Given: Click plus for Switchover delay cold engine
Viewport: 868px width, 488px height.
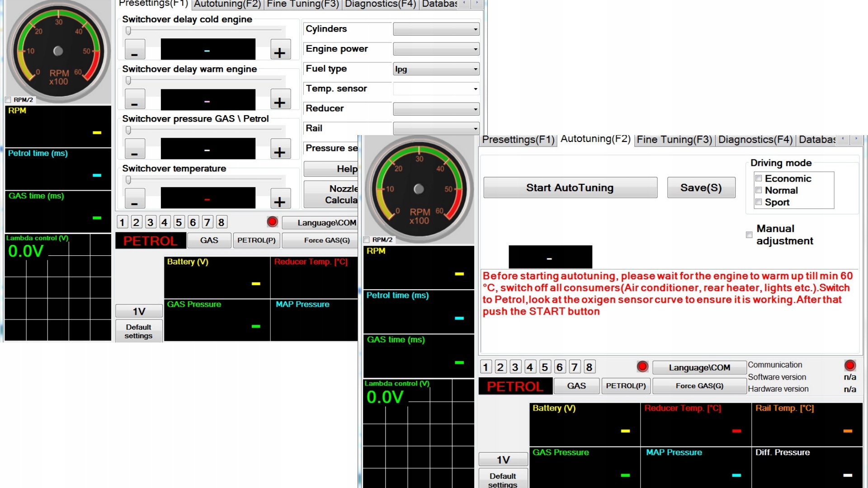Looking at the screenshot, I should tap(280, 50).
